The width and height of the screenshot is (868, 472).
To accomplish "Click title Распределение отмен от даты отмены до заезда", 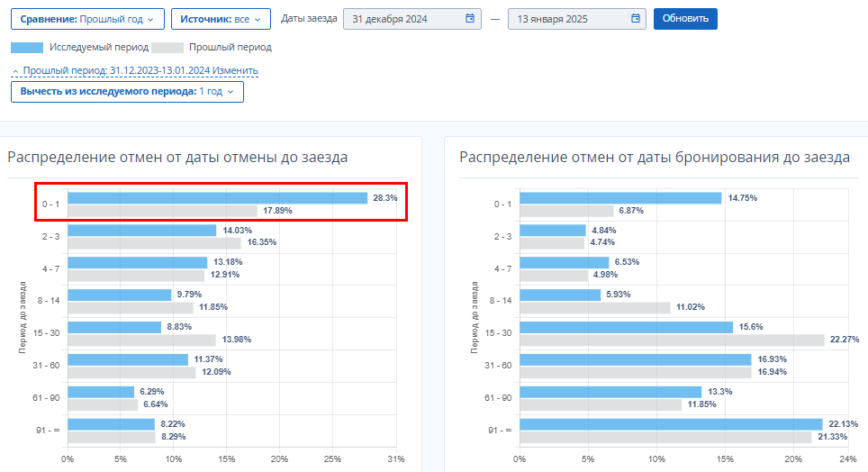I will coord(177,158).
